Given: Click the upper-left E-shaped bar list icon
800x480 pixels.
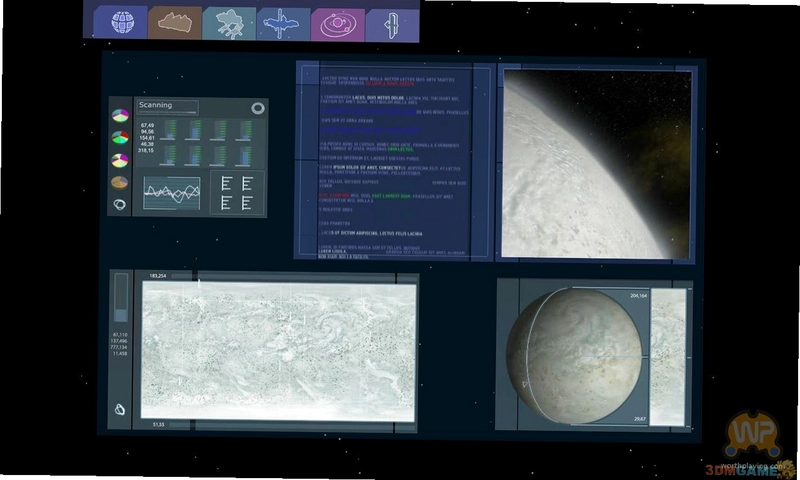Looking at the screenshot, I should 227,184.
